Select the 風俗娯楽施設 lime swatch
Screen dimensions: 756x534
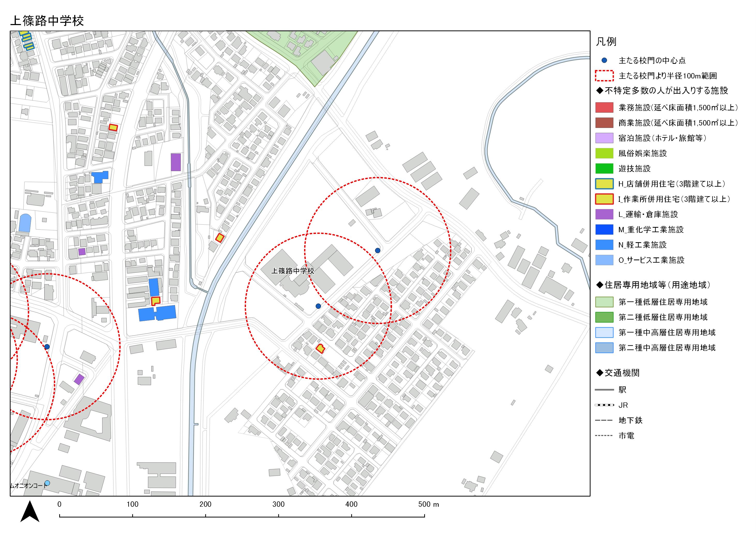click(604, 153)
